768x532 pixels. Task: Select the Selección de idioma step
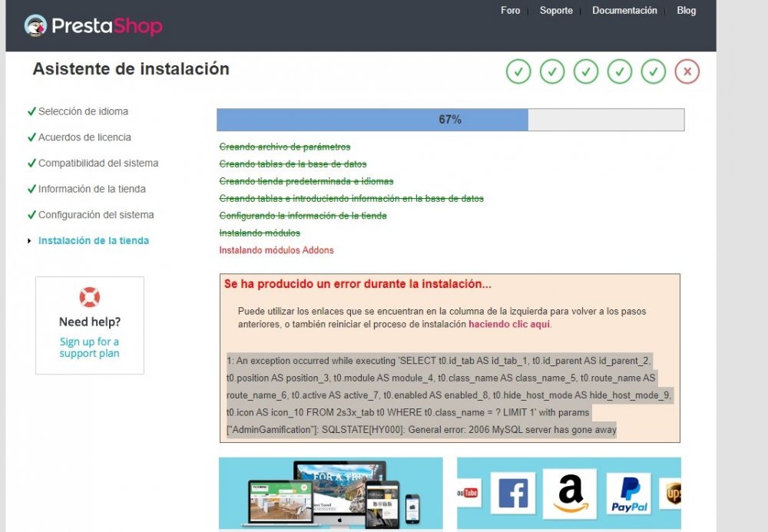[83, 111]
